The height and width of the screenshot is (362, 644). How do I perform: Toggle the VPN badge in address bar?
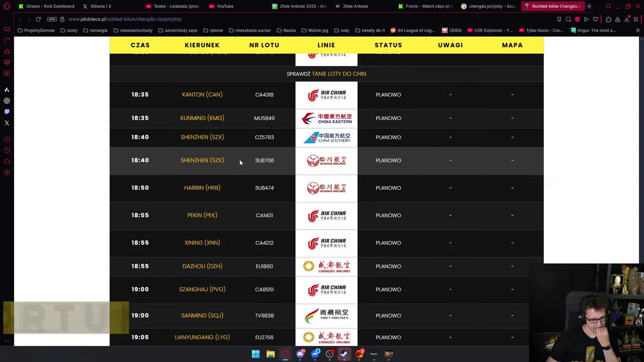point(52,19)
